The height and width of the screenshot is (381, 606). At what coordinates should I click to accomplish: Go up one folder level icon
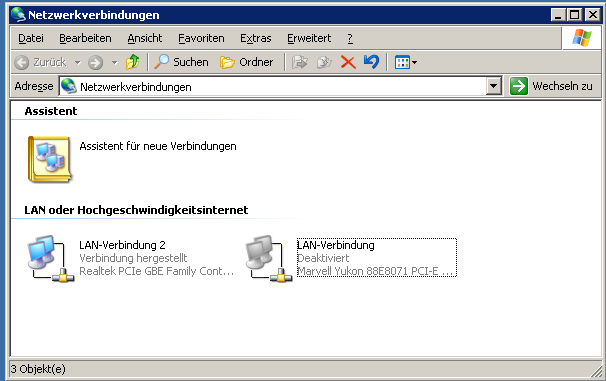(133, 62)
